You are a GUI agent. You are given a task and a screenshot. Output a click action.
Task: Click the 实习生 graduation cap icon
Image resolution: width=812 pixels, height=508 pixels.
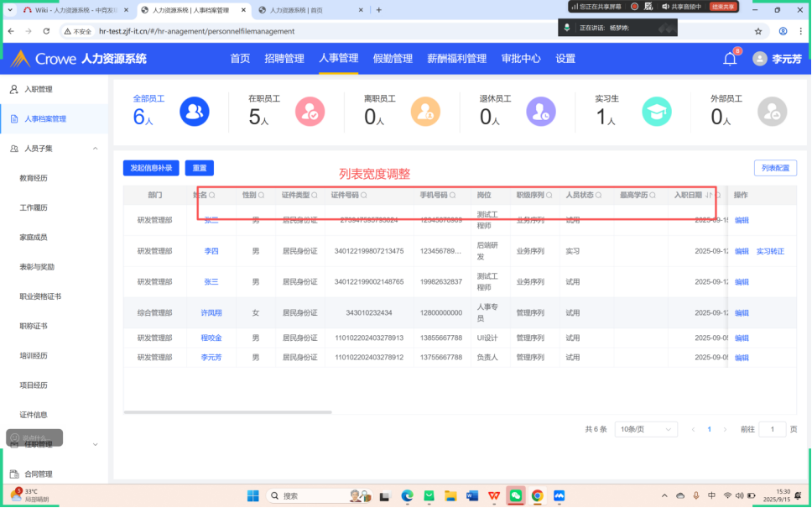click(656, 111)
